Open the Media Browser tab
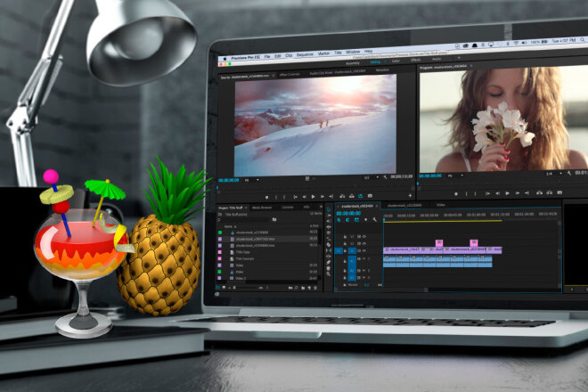Image resolution: width=588 pixels, height=392 pixels. (262, 208)
